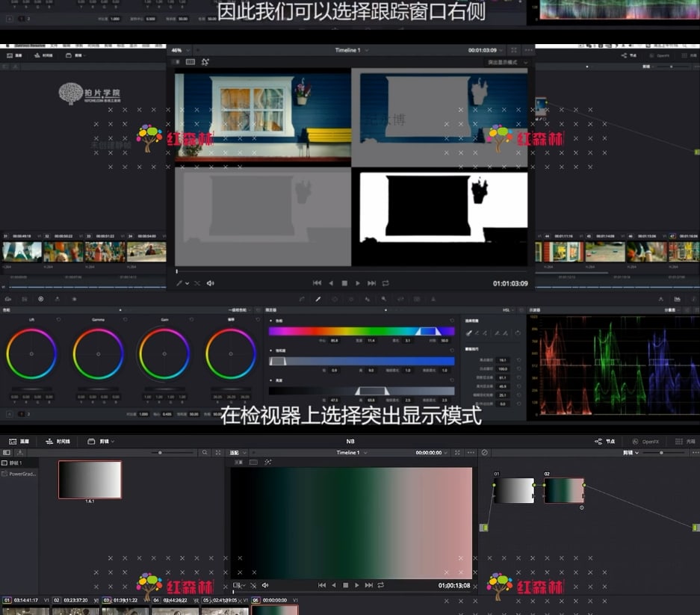Open the 时间线 tab in the NB window
Image resolution: width=700 pixels, height=615 pixels.
pos(58,442)
